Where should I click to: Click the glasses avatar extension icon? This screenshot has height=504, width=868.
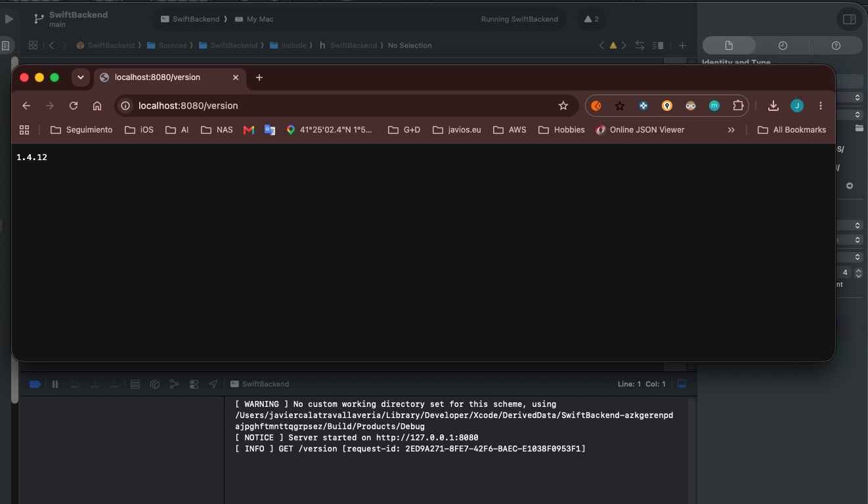click(x=691, y=106)
